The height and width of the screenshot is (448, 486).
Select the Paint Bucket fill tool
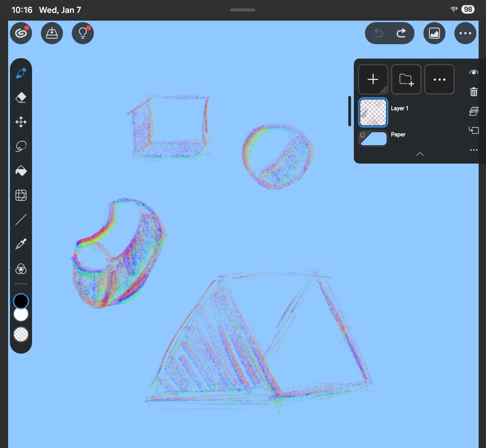[21, 171]
